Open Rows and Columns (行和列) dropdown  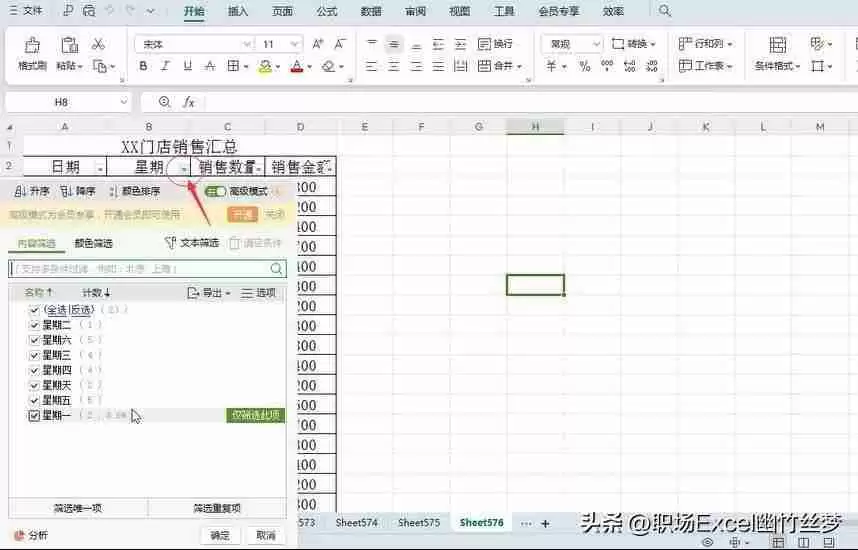pos(705,44)
